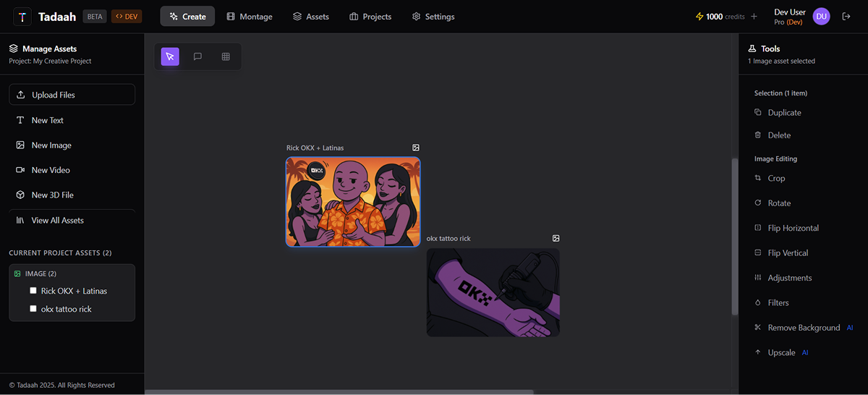The height and width of the screenshot is (395, 868).
Task: Open the Settings tab
Action: click(433, 17)
